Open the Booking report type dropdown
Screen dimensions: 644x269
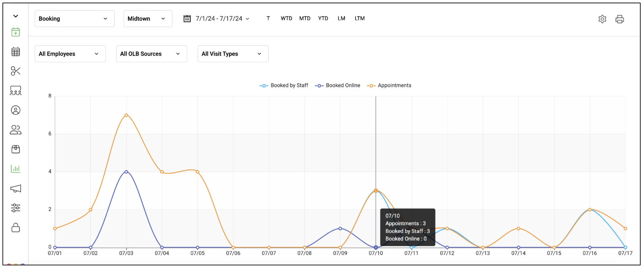[x=74, y=19]
